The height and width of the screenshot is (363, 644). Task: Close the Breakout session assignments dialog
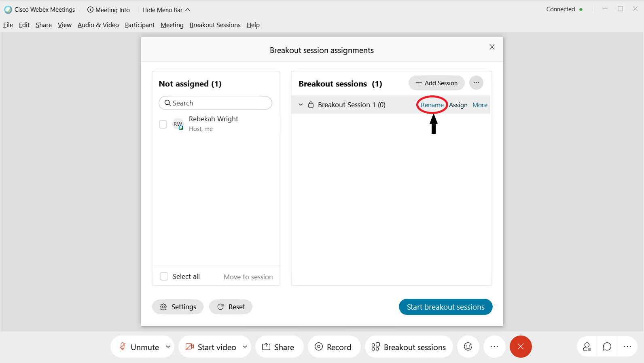(x=492, y=47)
